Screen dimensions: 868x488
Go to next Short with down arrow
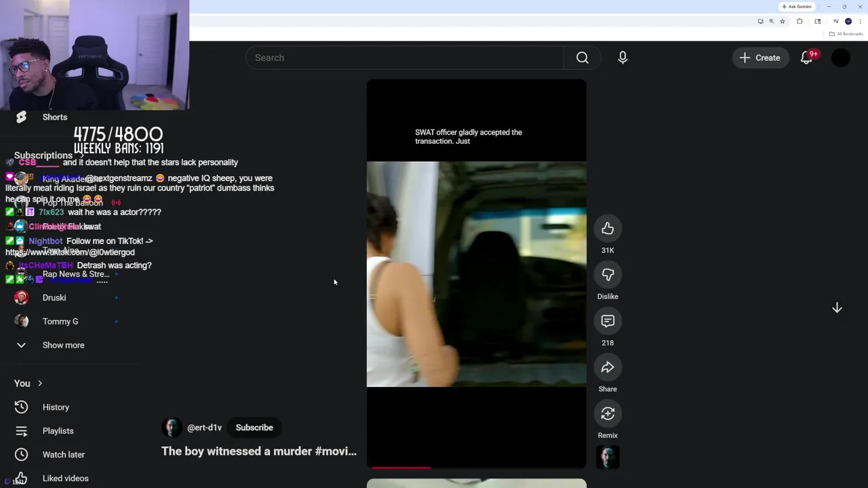pyautogui.click(x=837, y=308)
